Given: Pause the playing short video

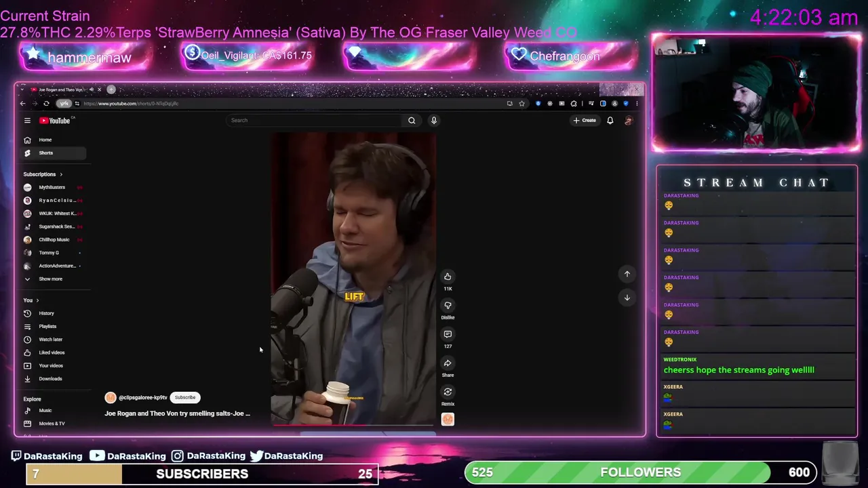Looking at the screenshot, I should 353,279.
